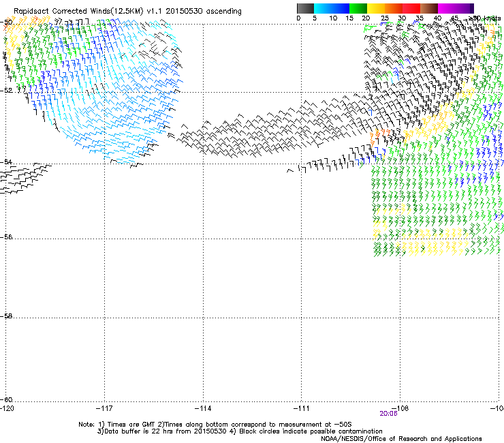Click the latitude label -56
This screenshot has width=504, height=443.
[x=6, y=236]
